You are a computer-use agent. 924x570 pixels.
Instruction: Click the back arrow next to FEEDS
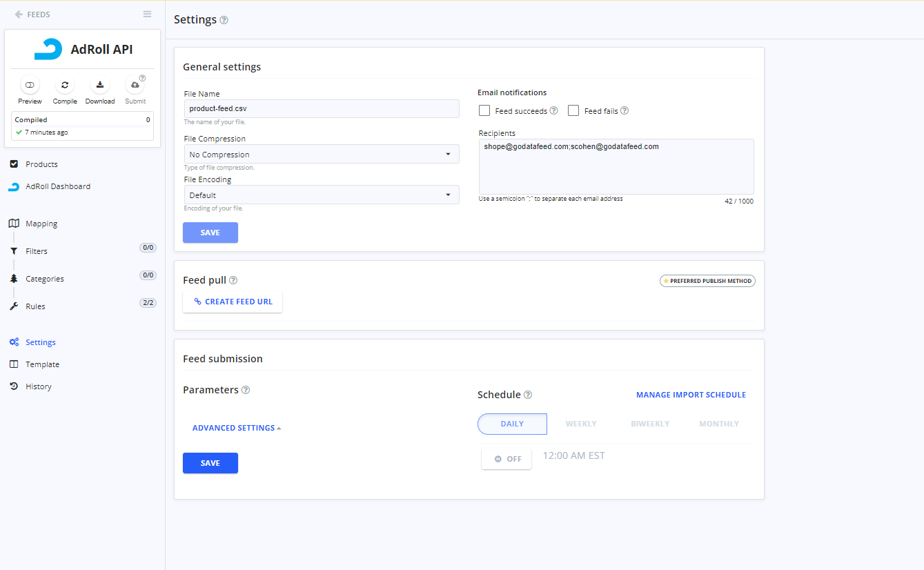(x=19, y=14)
